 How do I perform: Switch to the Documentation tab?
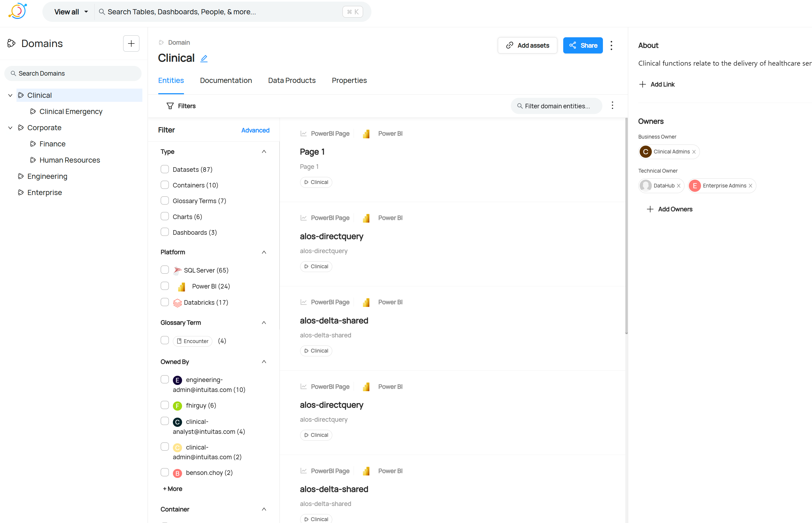point(226,81)
